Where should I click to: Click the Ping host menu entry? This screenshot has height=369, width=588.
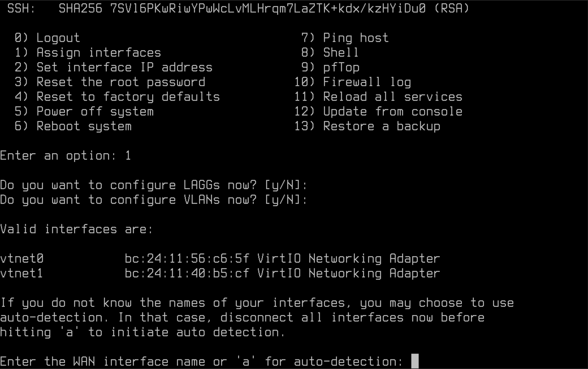pyautogui.click(x=355, y=38)
